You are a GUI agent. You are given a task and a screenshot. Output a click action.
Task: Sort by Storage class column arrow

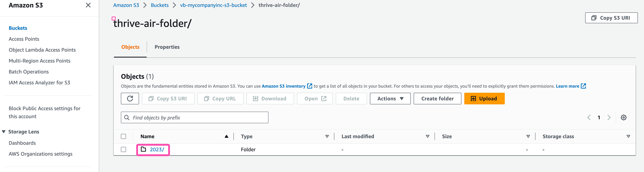(x=628, y=136)
